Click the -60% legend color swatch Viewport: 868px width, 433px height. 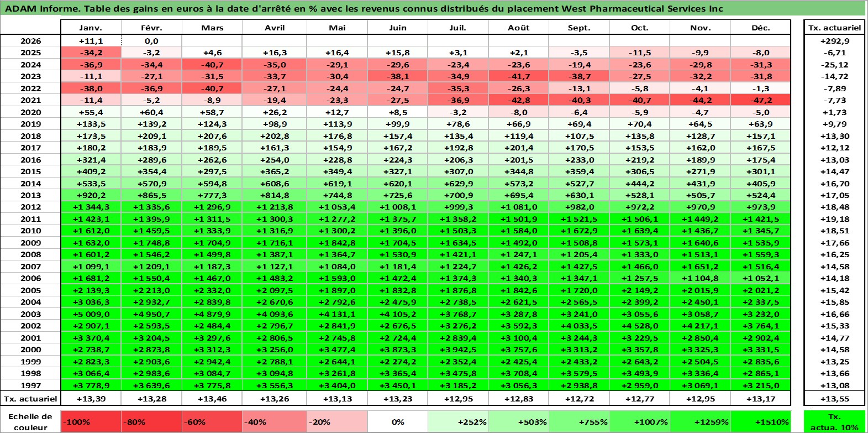(x=212, y=421)
